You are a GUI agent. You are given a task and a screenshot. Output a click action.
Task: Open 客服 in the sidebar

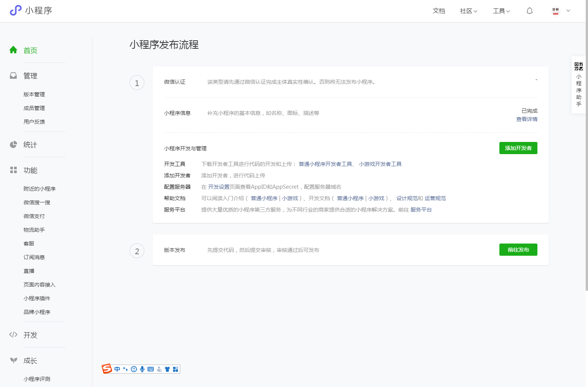click(29, 244)
